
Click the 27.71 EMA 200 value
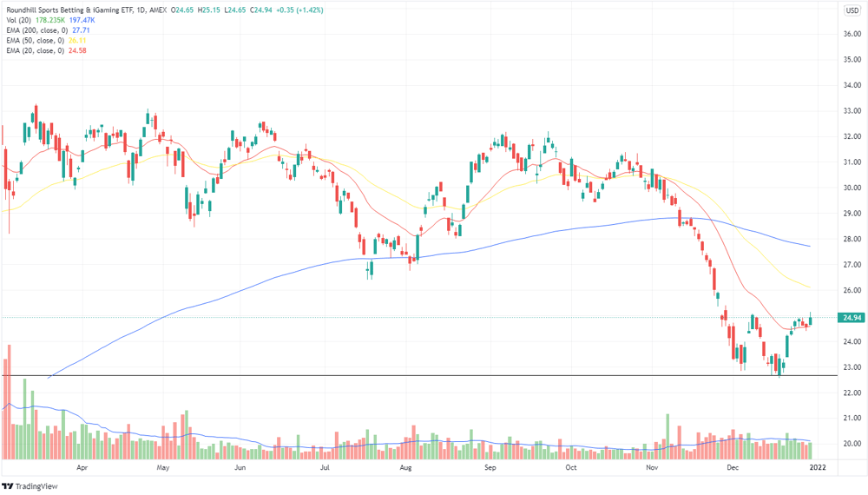81,30
